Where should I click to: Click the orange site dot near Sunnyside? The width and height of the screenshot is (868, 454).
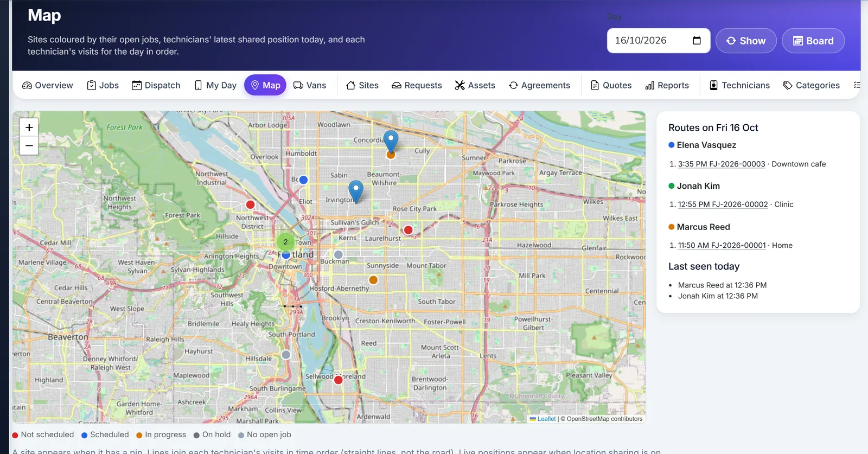point(373,280)
